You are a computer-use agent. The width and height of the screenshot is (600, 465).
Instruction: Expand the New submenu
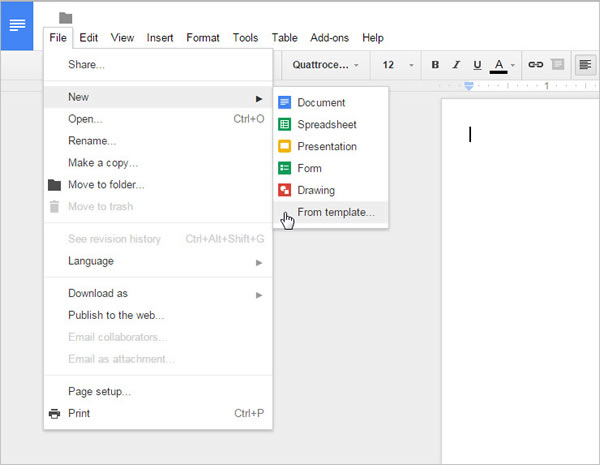coord(158,97)
